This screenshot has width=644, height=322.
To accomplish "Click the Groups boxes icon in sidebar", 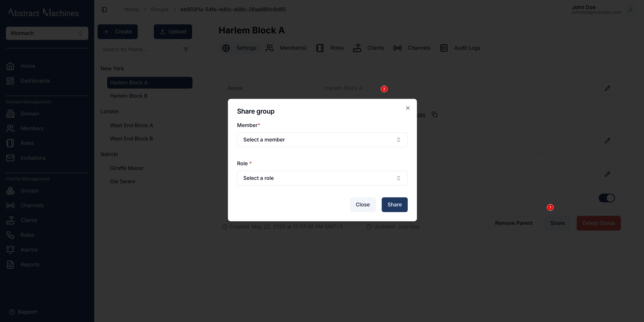I will (10, 191).
